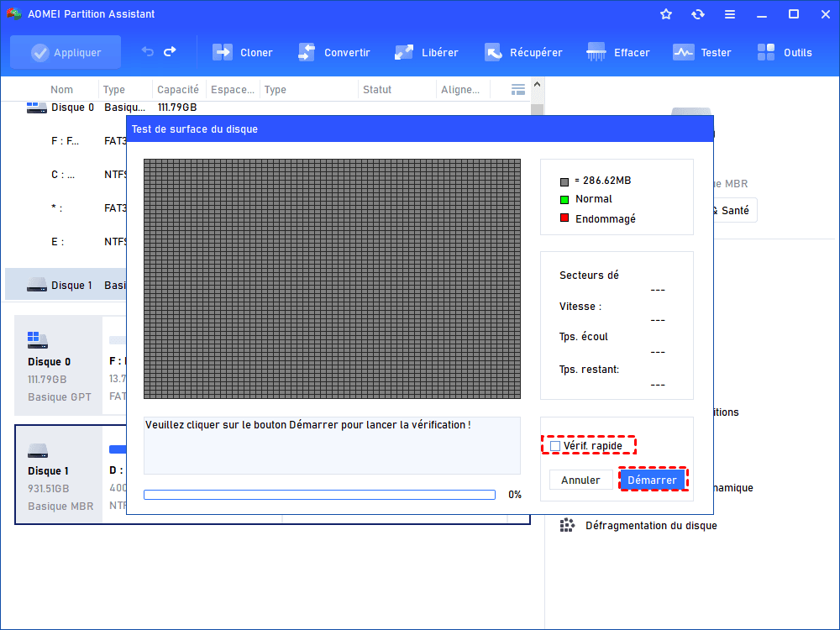Select the Libérer toolbar icon
This screenshot has width=840, height=630.
404,52
